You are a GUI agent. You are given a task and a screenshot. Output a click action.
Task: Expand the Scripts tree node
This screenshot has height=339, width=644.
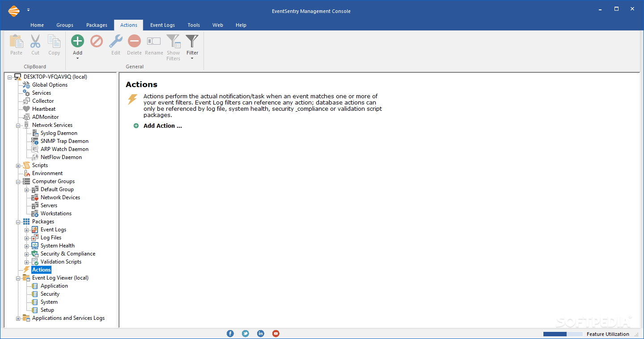point(18,165)
